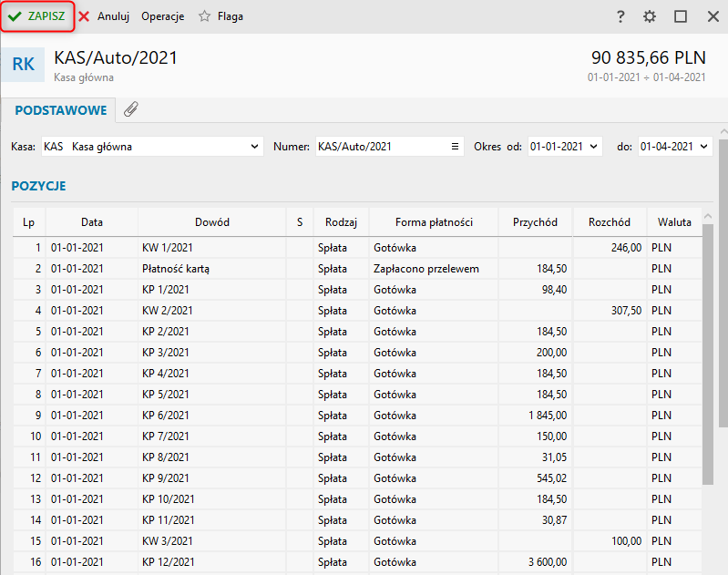Image resolution: width=728 pixels, height=575 pixels.
Task: Expand the Kasa dropdown
Action: pyautogui.click(x=254, y=147)
